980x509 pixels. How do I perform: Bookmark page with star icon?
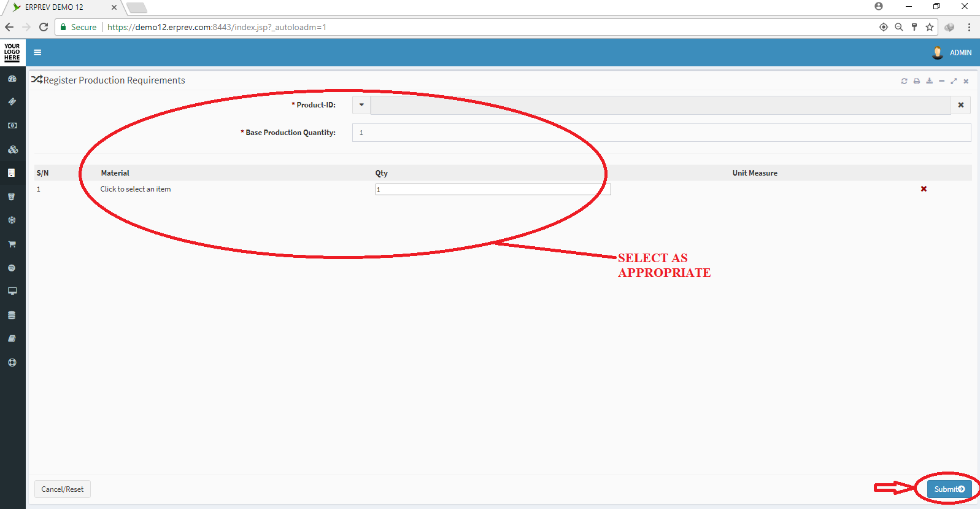pyautogui.click(x=930, y=27)
